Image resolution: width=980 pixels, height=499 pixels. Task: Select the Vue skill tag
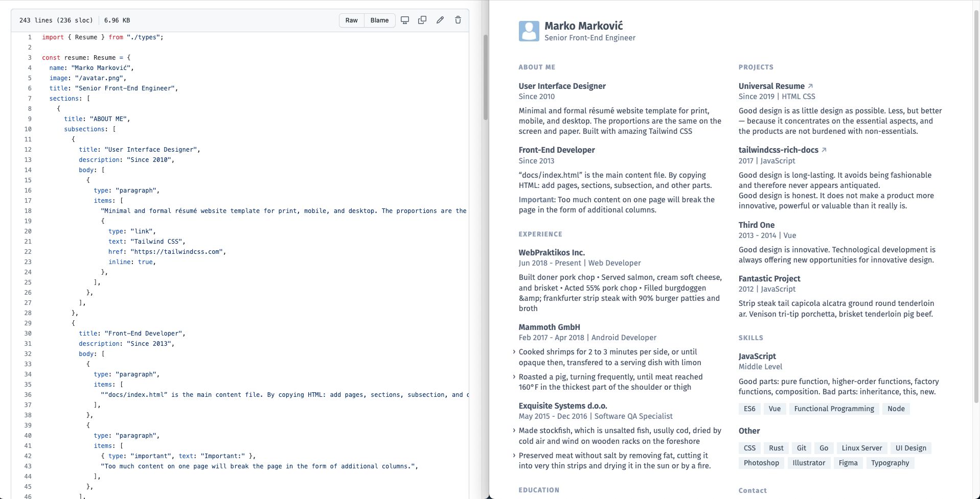point(774,409)
